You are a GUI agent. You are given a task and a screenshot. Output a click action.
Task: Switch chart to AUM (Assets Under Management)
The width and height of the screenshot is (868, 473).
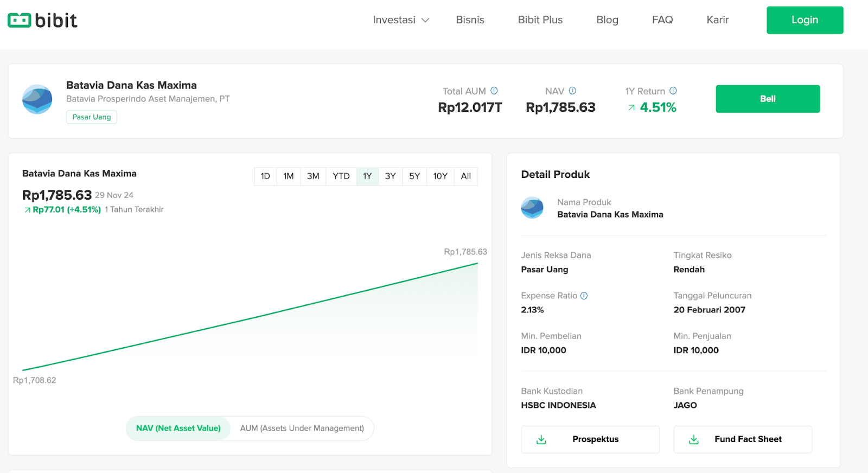point(302,429)
